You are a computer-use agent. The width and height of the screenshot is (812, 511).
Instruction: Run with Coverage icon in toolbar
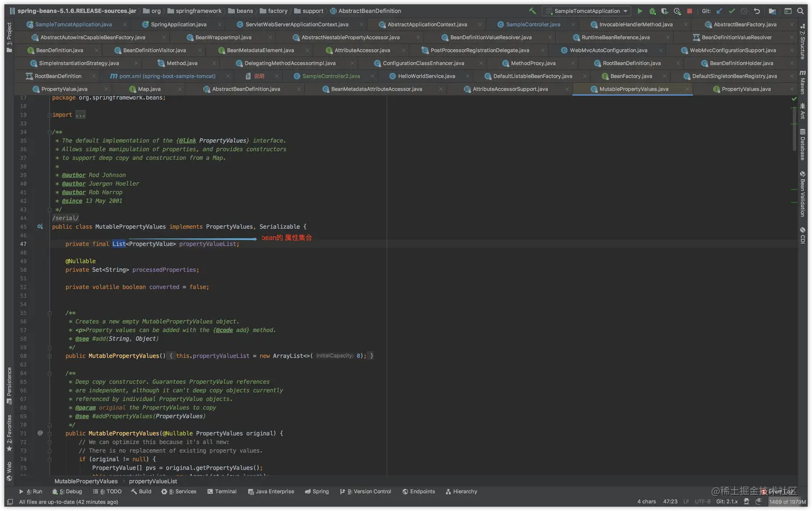(665, 11)
